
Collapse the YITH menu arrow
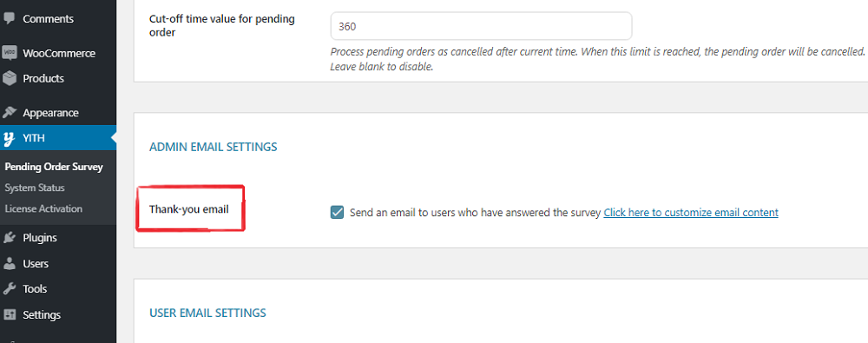114,138
